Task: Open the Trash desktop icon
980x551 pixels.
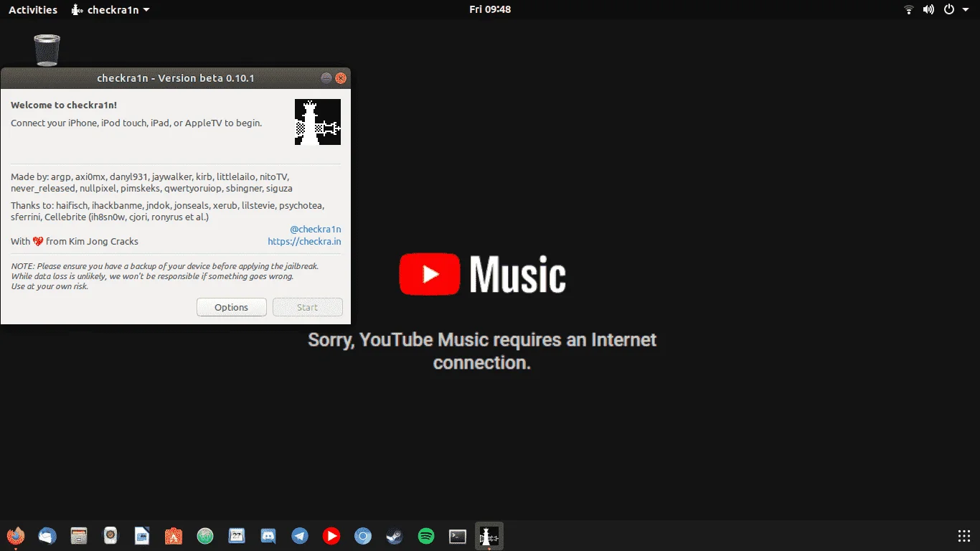Action: click(x=47, y=50)
